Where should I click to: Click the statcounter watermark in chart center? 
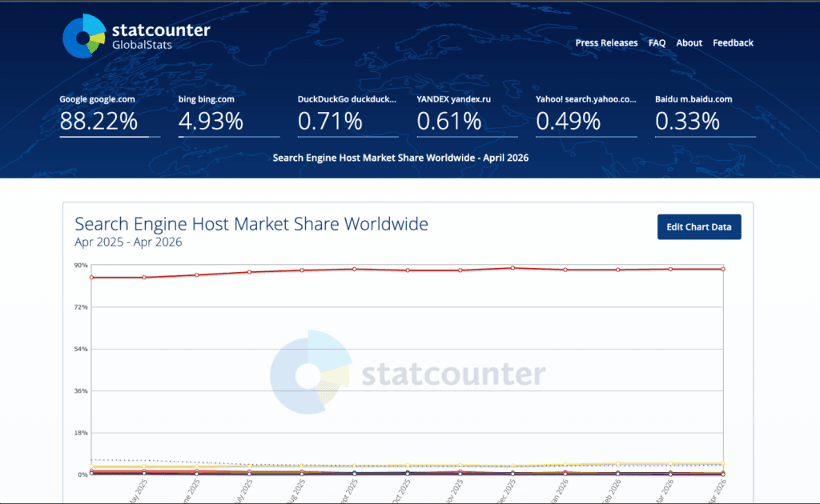point(408,372)
